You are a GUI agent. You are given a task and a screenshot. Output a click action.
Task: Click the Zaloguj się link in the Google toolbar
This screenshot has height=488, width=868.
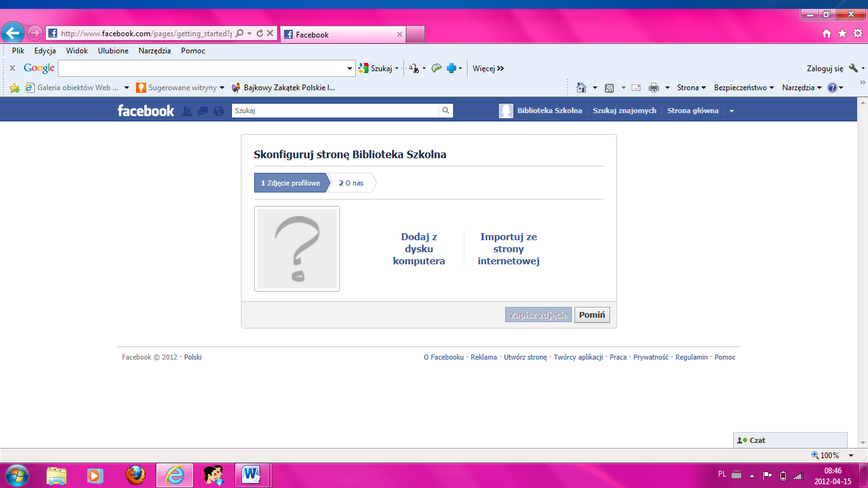click(x=825, y=68)
